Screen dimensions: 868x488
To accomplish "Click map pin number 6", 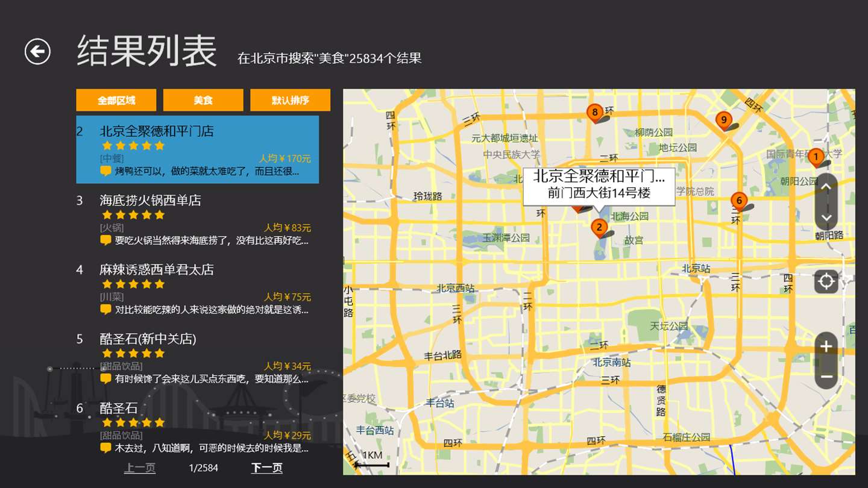I will [x=738, y=201].
